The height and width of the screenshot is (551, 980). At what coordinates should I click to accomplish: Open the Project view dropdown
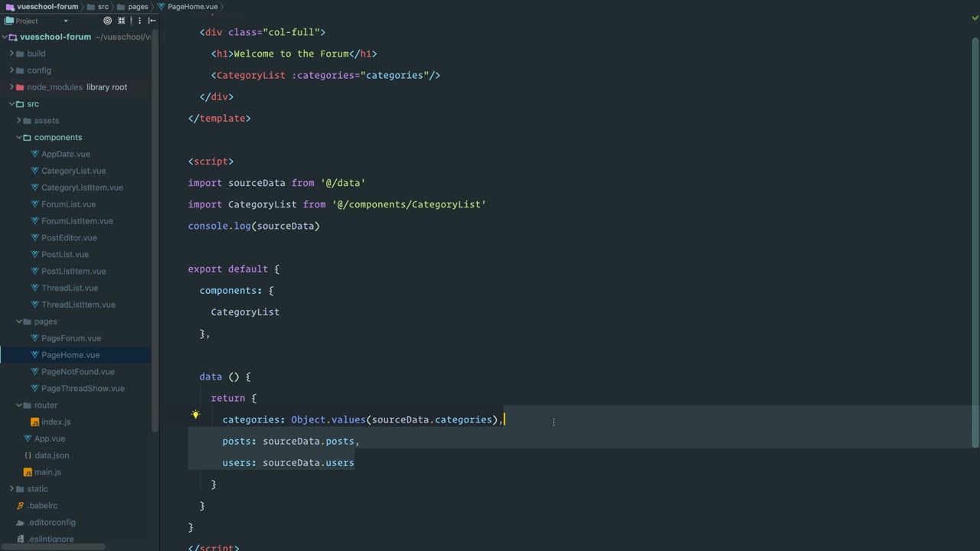[65, 21]
